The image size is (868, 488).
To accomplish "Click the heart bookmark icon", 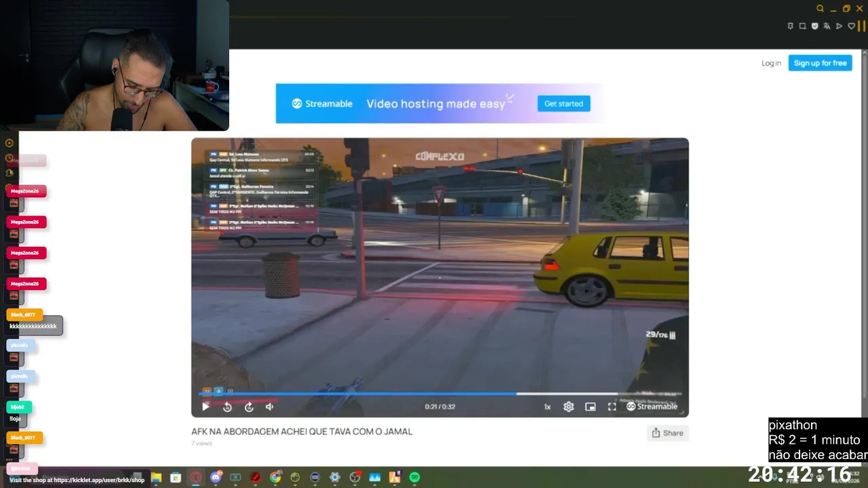I will tap(852, 26).
